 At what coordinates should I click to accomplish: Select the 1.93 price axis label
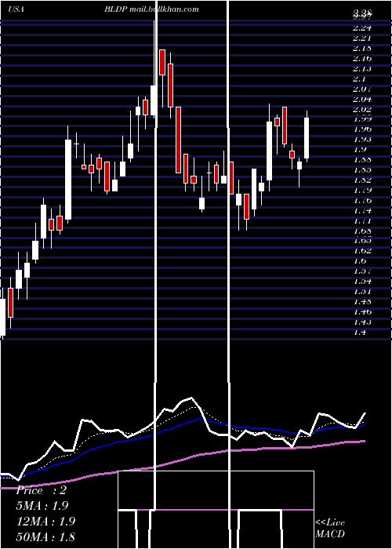click(362, 140)
